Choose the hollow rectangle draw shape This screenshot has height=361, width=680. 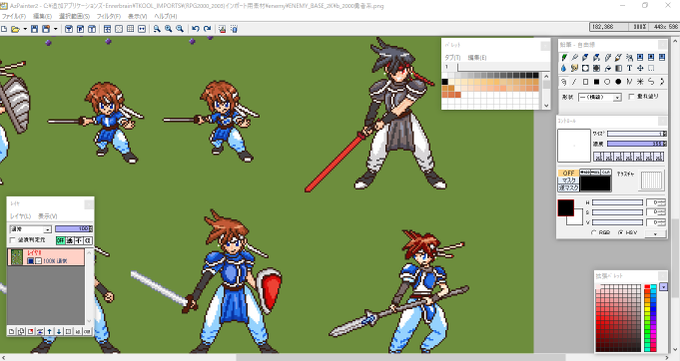pos(585,82)
